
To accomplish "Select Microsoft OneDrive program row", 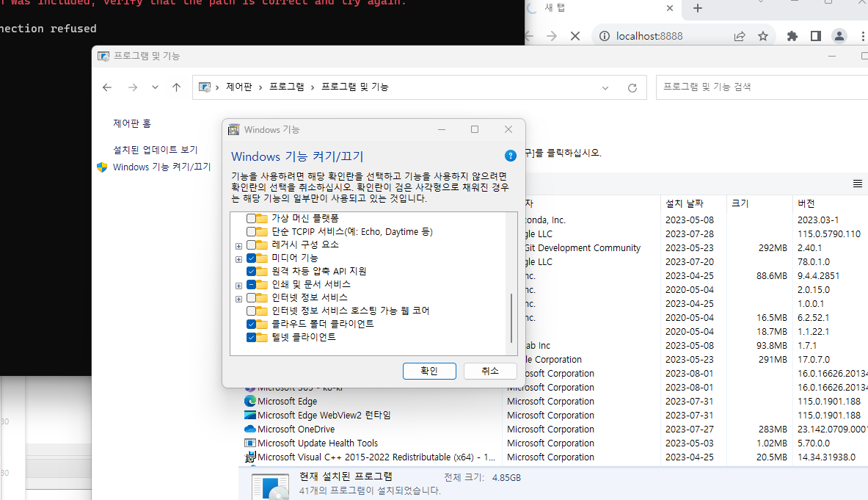I will click(x=555, y=429).
